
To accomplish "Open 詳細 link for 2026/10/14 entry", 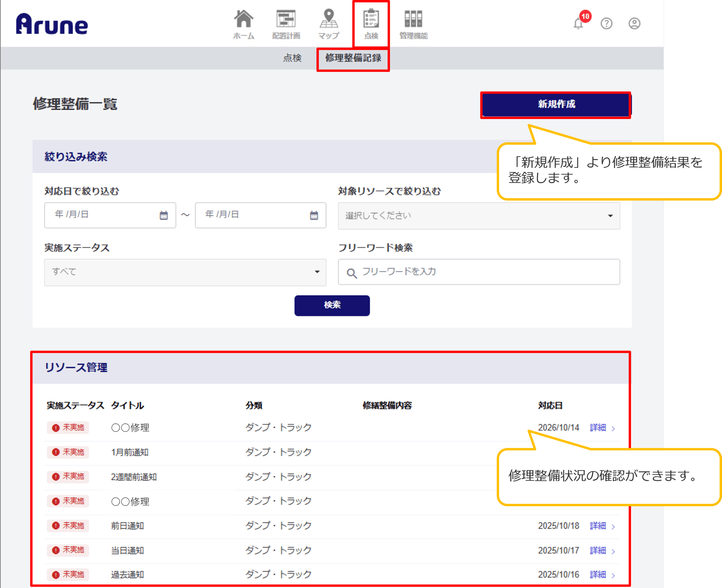I will [598, 428].
